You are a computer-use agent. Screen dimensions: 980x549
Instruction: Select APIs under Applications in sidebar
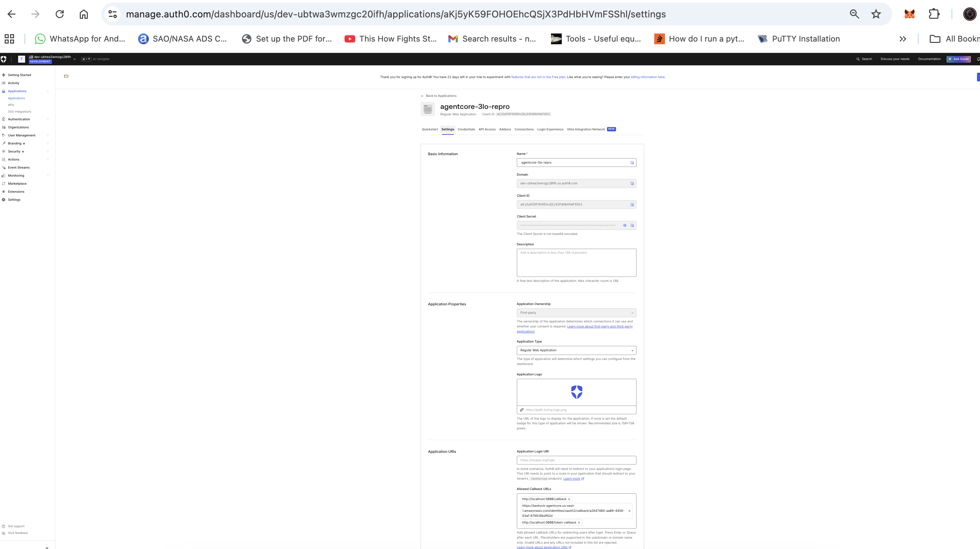(x=11, y=105)
